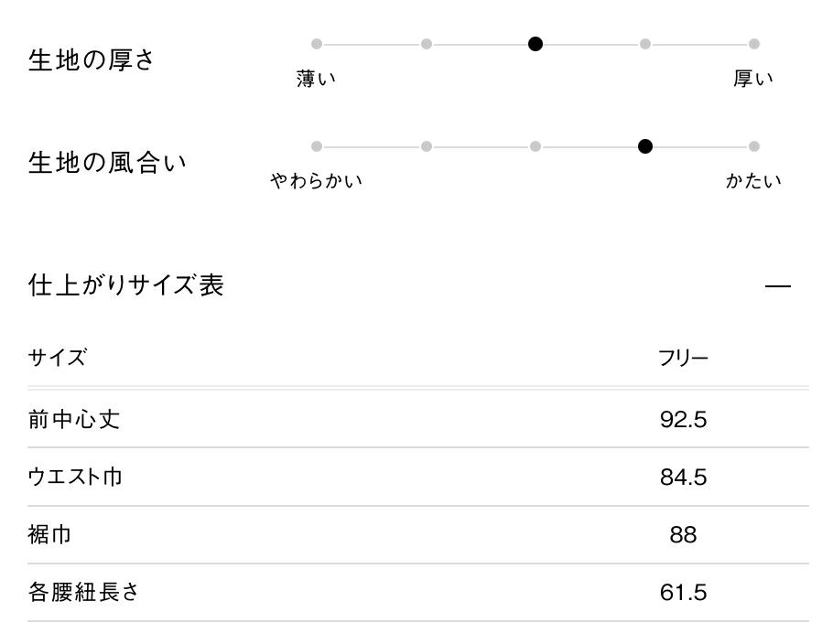Click the 84.5 value for ウエスト巾

coord(683,478)
